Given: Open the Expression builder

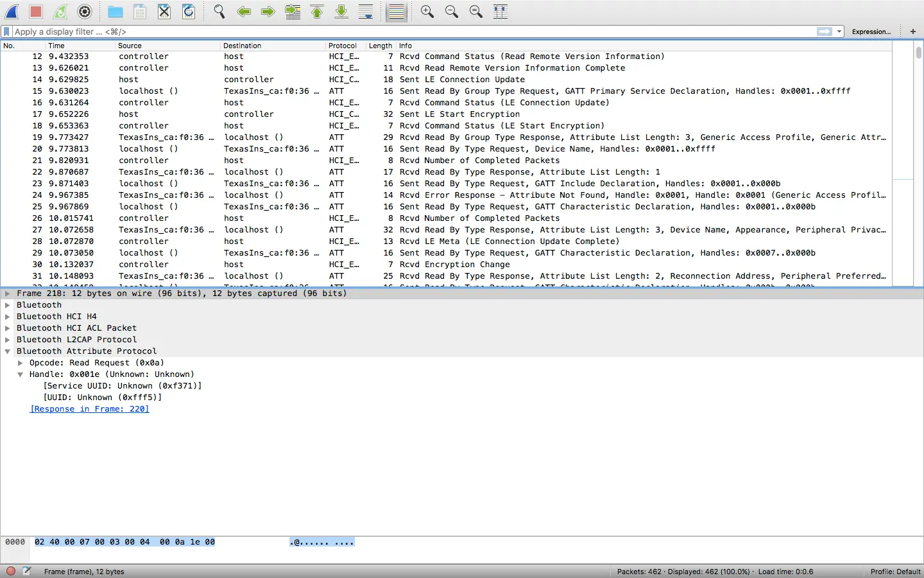Looking at the screenshot, I should click(871, 31).
